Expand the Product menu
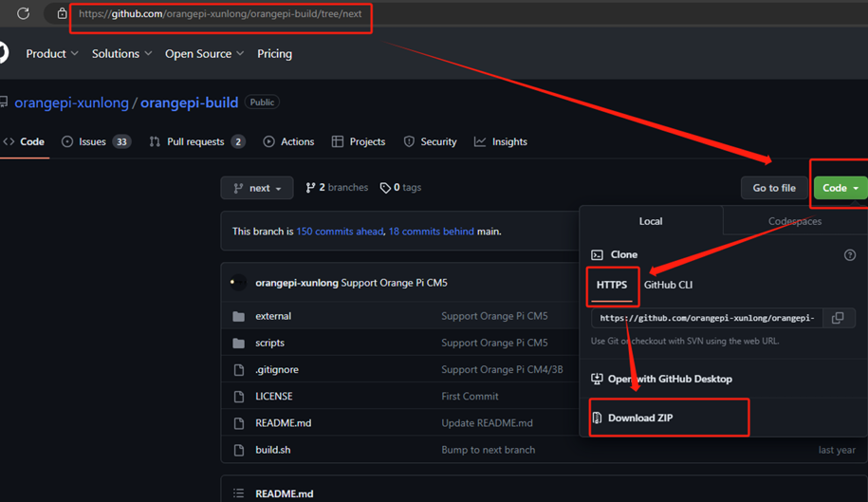 click(x=52, y=54)
